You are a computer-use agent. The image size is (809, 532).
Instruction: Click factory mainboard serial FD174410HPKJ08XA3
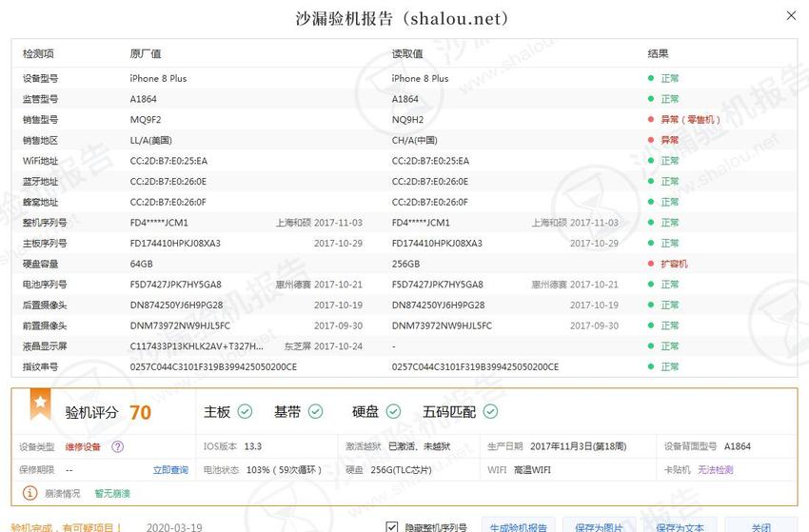[175, 243]
